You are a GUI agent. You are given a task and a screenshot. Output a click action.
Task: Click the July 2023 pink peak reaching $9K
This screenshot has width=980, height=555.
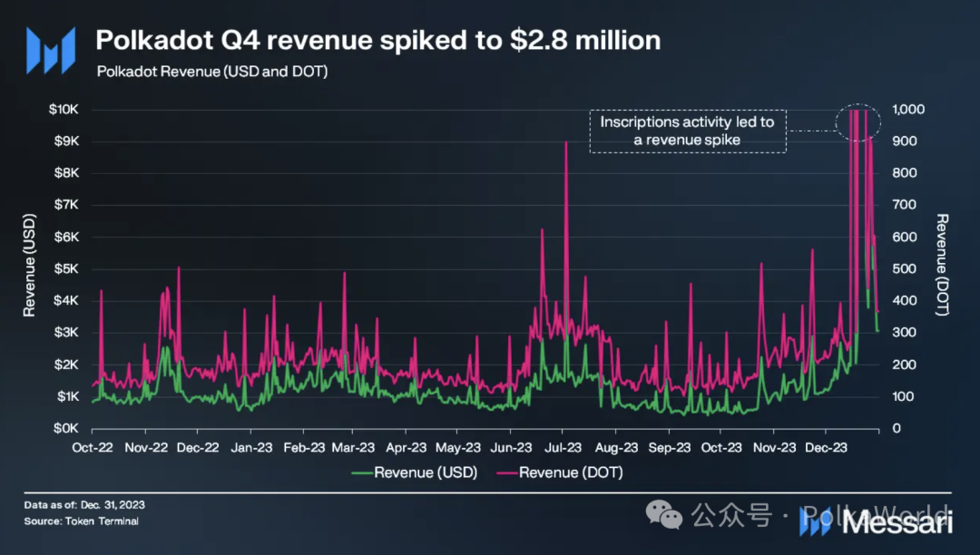point(566,142)
